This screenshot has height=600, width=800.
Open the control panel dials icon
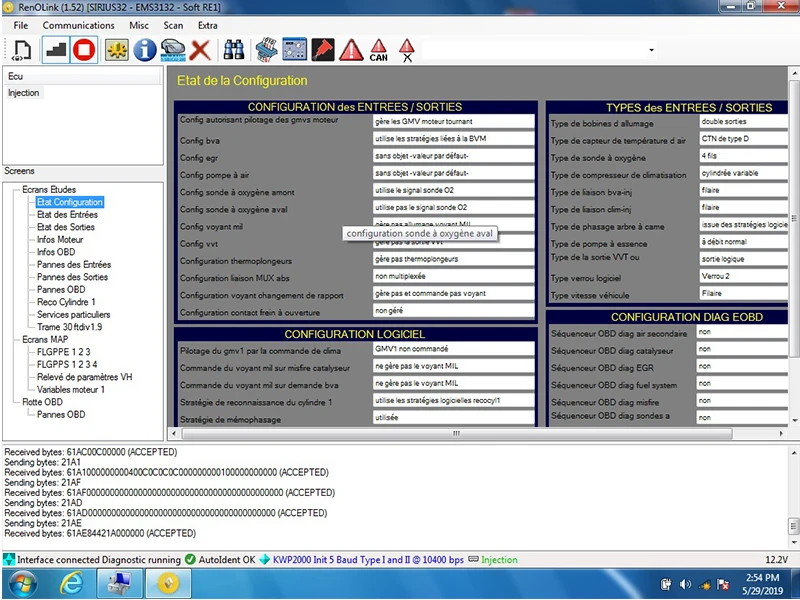294,49
